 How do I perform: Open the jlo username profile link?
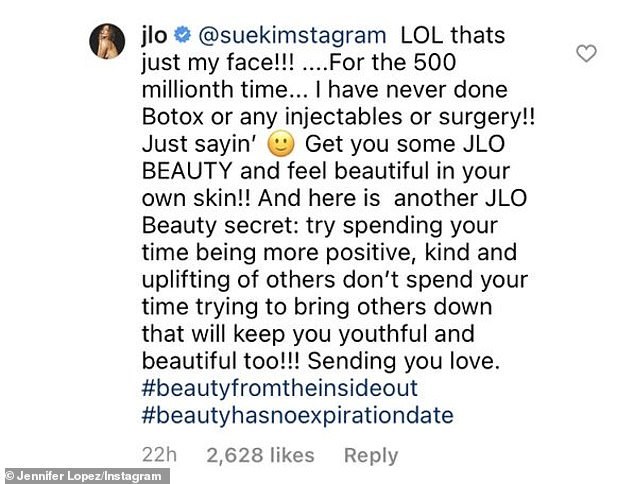pyautogui.click(x=154, y=36)
